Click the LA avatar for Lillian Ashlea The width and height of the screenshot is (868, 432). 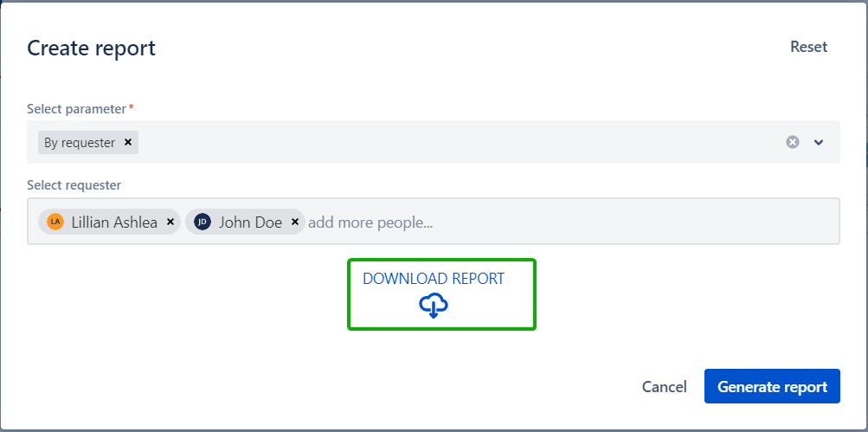pyautogui.click(x=55, y=222)
